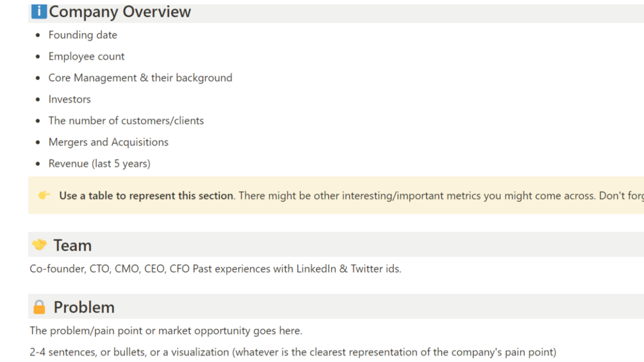Click the 'problem/pain point or market opportunity' line

[x=166, y=331]
